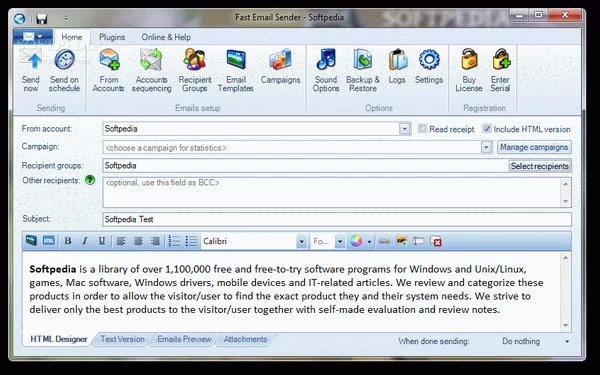This screenshot has width=600, height=375.
Task: Open the quick access toolbar customize arrow
Action: point(66,18)
